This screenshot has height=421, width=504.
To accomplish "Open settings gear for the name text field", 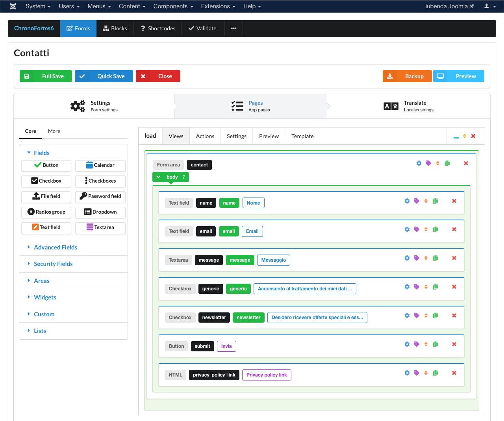I will coord(407,201).
